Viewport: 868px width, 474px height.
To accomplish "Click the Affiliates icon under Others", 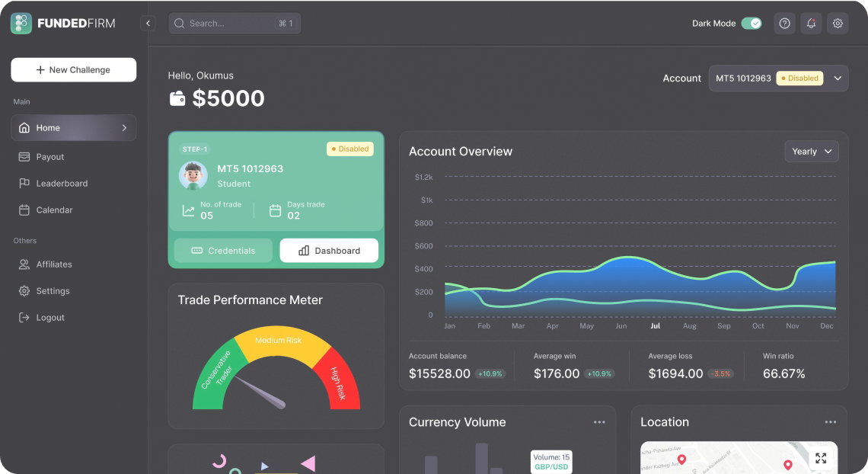I will pos(24,264).
